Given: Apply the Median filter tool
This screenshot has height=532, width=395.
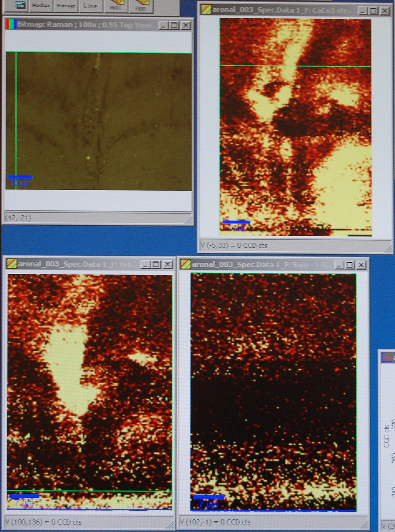Looking at the screenshot, I should point(41,5).
